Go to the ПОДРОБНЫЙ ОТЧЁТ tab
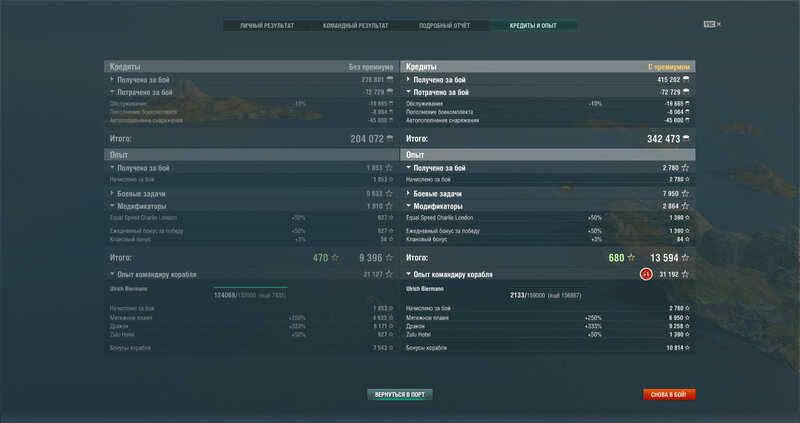 click(444, 26)
